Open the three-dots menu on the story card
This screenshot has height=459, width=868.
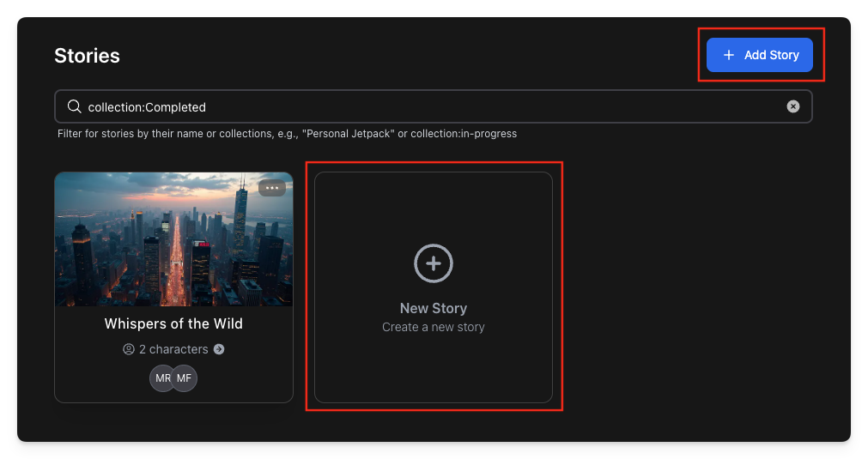(x=272, y=188)
